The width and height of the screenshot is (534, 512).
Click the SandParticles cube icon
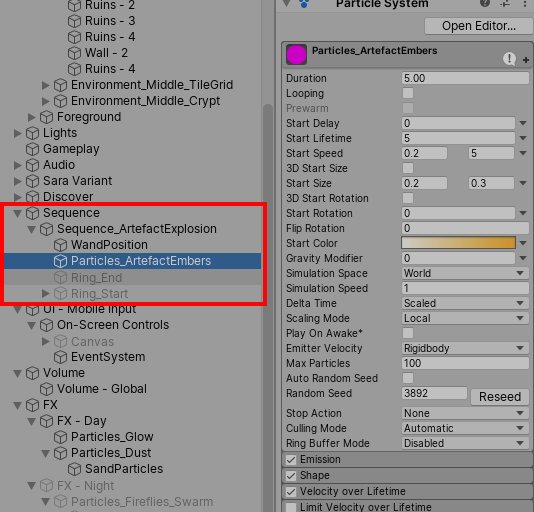pyautogui.click(x=74, y=469)
